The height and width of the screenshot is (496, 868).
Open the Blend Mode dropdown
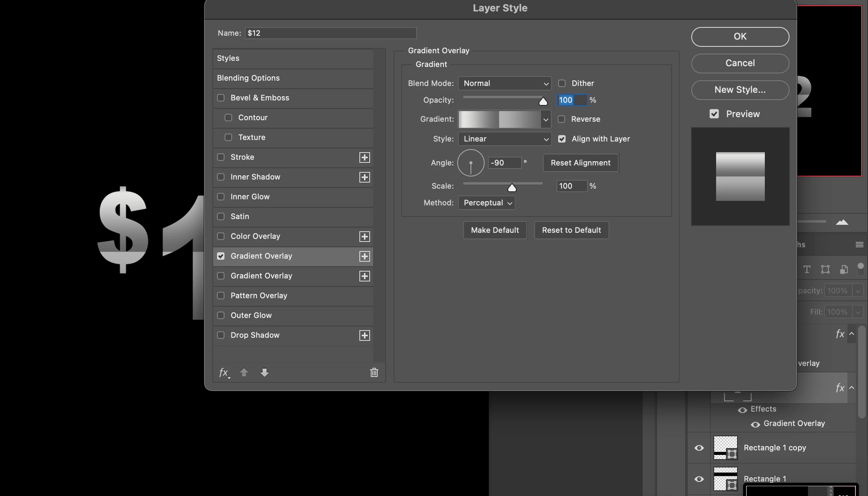[505, 83]
